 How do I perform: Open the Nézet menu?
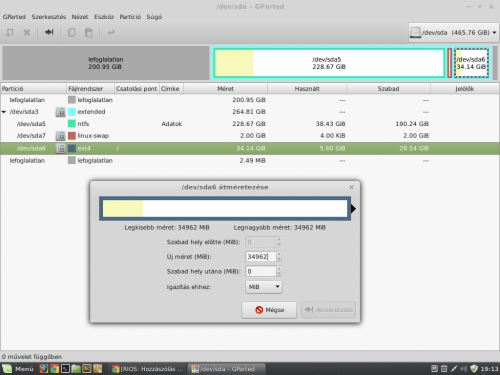tap(80, 17)
